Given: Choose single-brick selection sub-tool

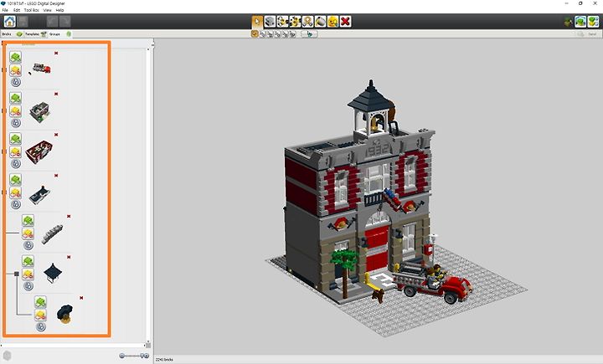Looking at the screenshot, I should pyautogui.click(x=255, y=33).
